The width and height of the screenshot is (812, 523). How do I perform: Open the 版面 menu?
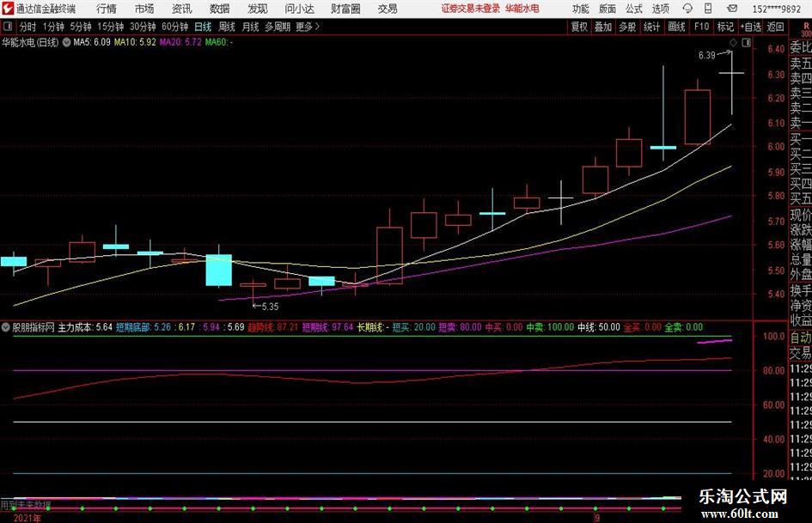click(x=607, y=9)
